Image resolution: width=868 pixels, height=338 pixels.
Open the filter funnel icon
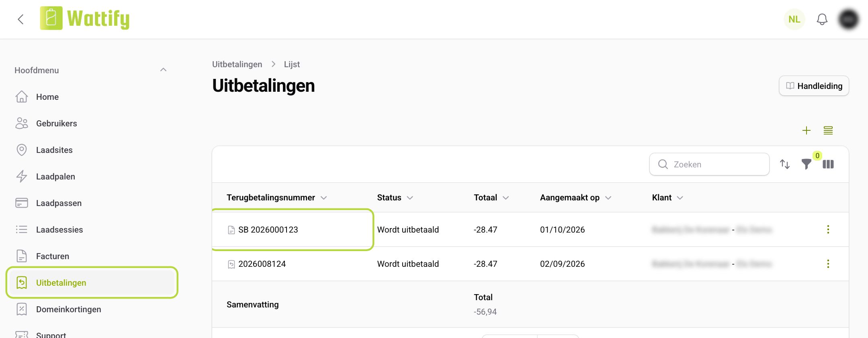coord(806,164)
